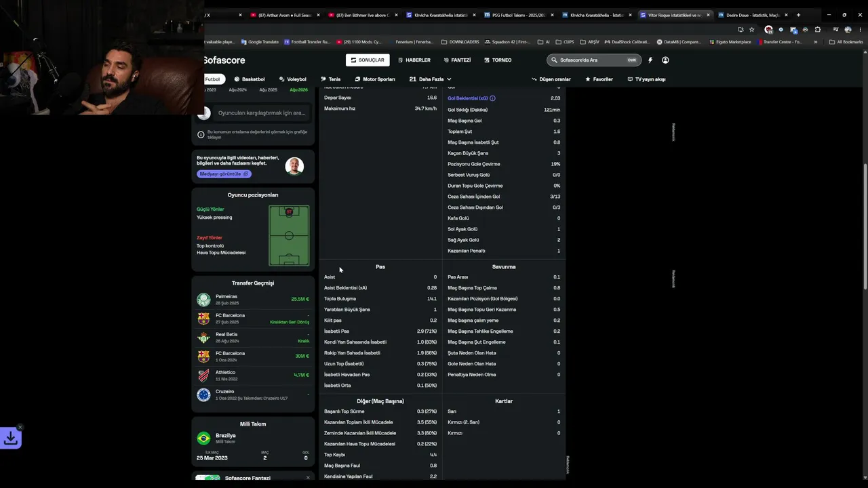Click the Sofascore logo
Image resolution: width=868 pixels, height=488 pixels.
coord(224,60)
